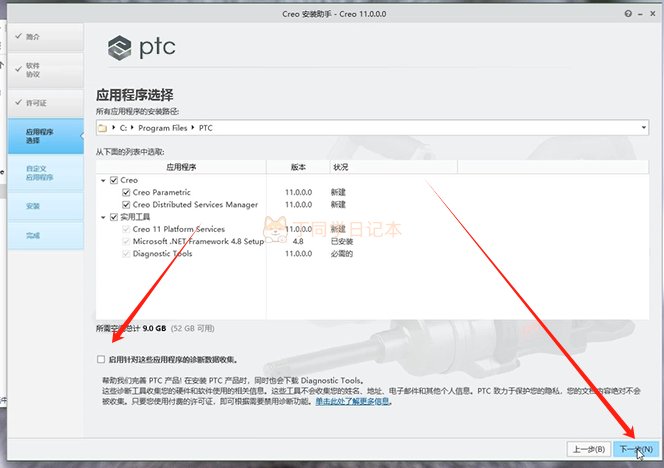Click the PTC path segment

click(x=205, y=128)
